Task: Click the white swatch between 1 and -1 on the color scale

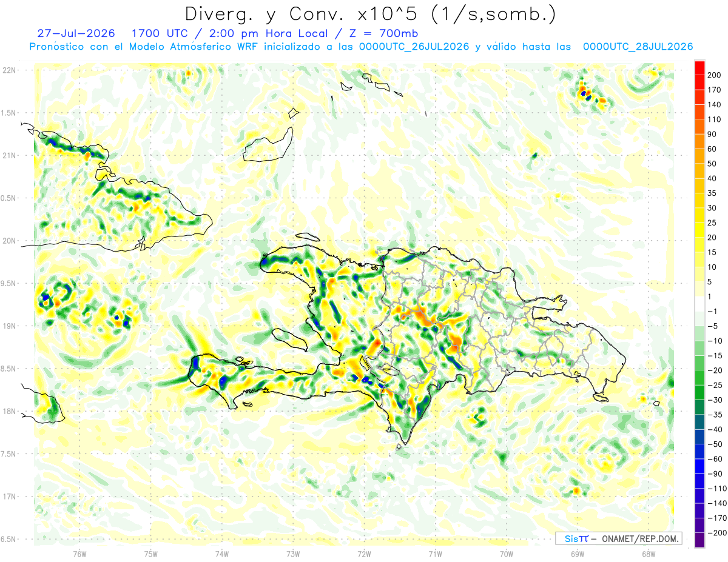Action: coord(699,304)
